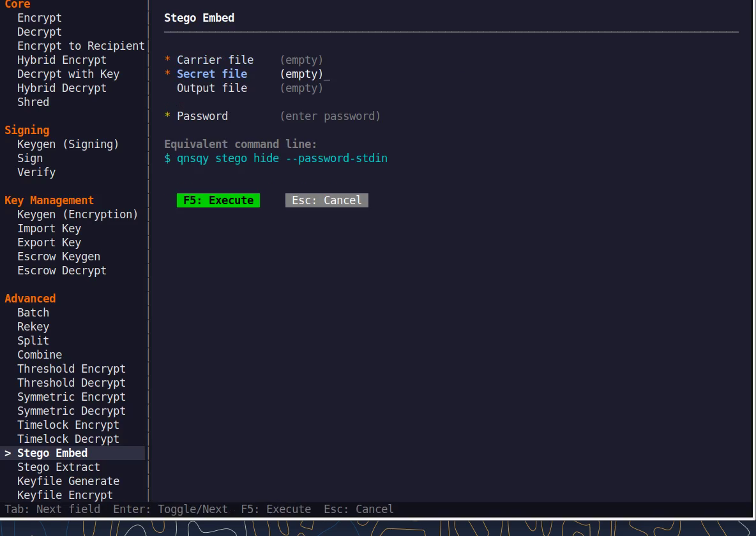
Task: Click the Key Management section heading
Action: [x=49, y=200]
